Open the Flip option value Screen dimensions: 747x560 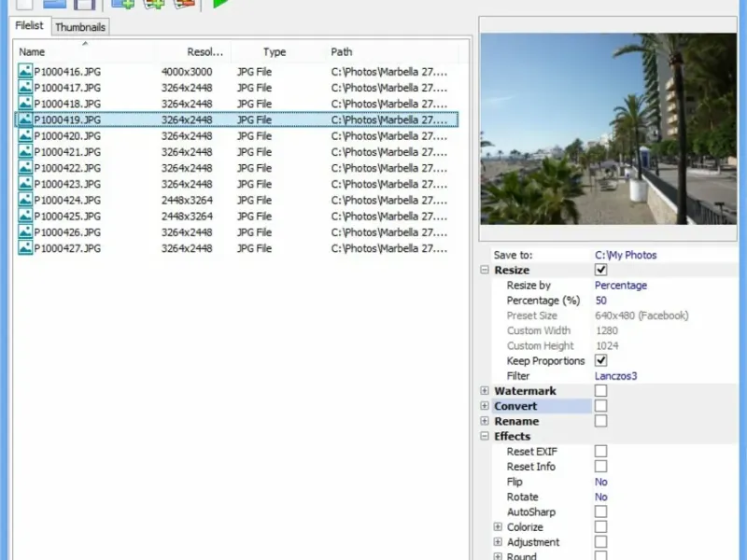pyautogui.click(x=600, y=482)
